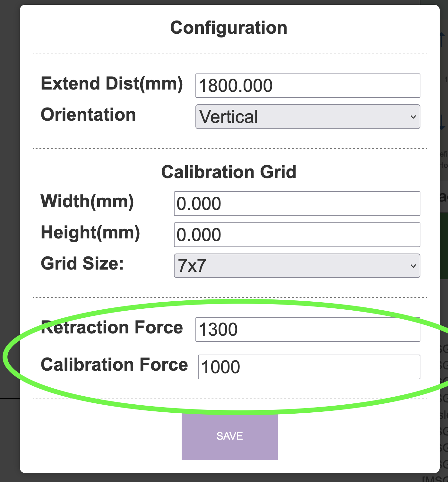Click the Calibration Grid section heading
The width and height of the screenshot is (448, 482).
click(228, 172)
